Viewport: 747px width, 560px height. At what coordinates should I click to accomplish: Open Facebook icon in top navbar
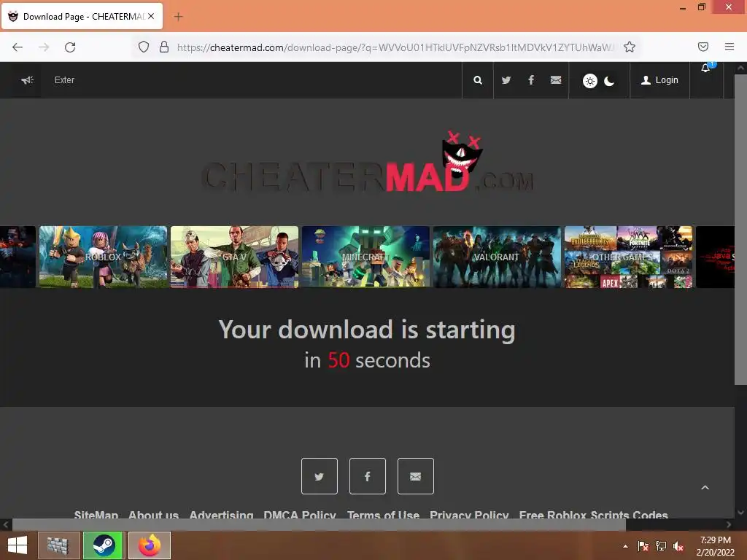pyautogui.click(x=531, y=80)
